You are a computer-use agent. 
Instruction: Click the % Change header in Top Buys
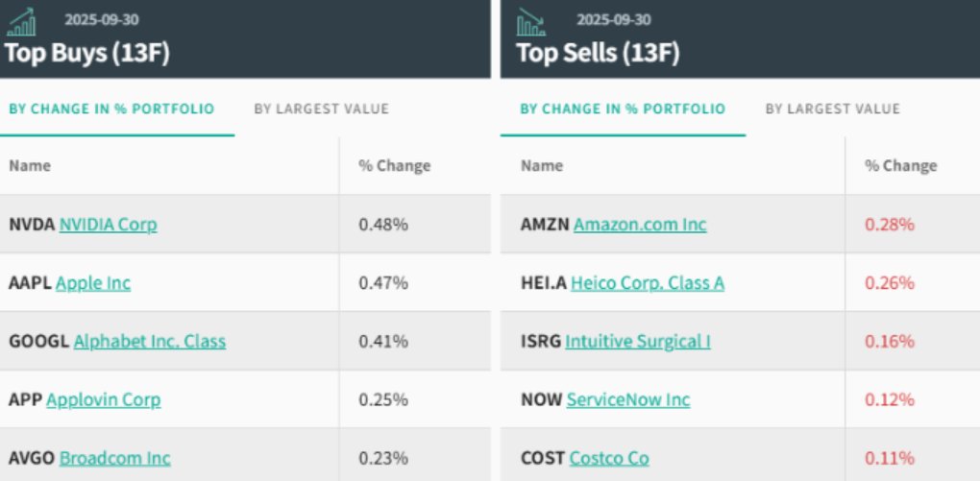point(394,166)
